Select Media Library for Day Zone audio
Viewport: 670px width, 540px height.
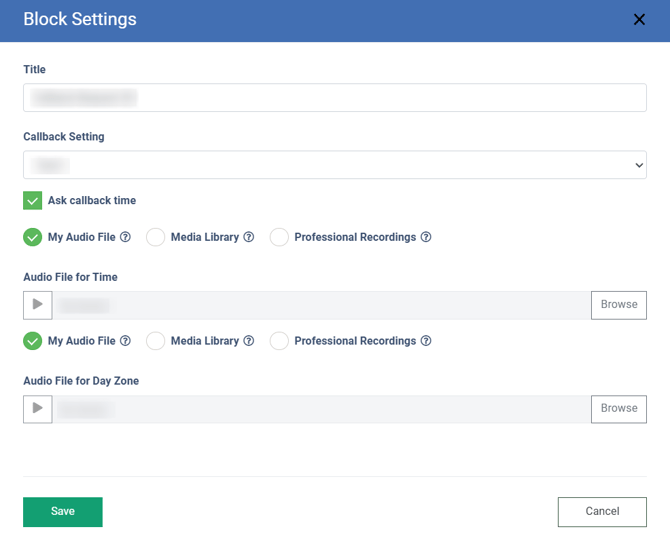[156, 341]
